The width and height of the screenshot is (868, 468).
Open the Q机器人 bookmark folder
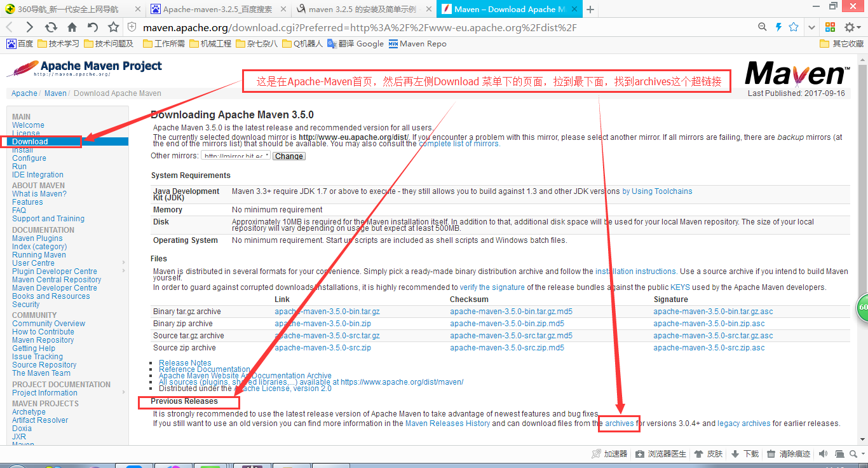[302, 44]
